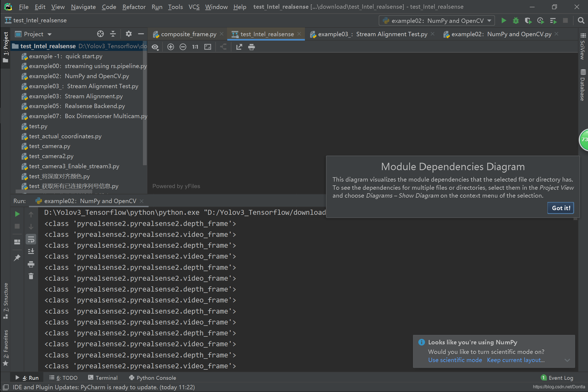Clear console output with trash icon
The height and width of the screenshot is (392, 588).
point(31,276)
